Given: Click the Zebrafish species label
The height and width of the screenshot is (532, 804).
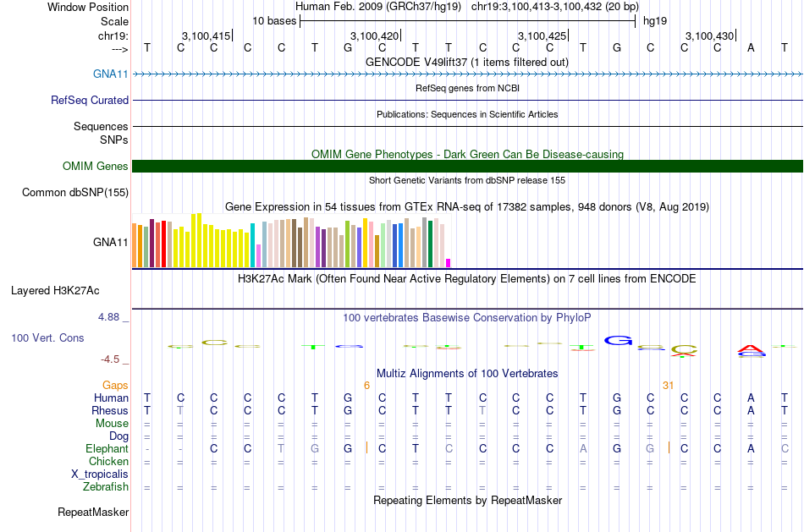Looking at the screenshot, I should [x=106, y=486].
